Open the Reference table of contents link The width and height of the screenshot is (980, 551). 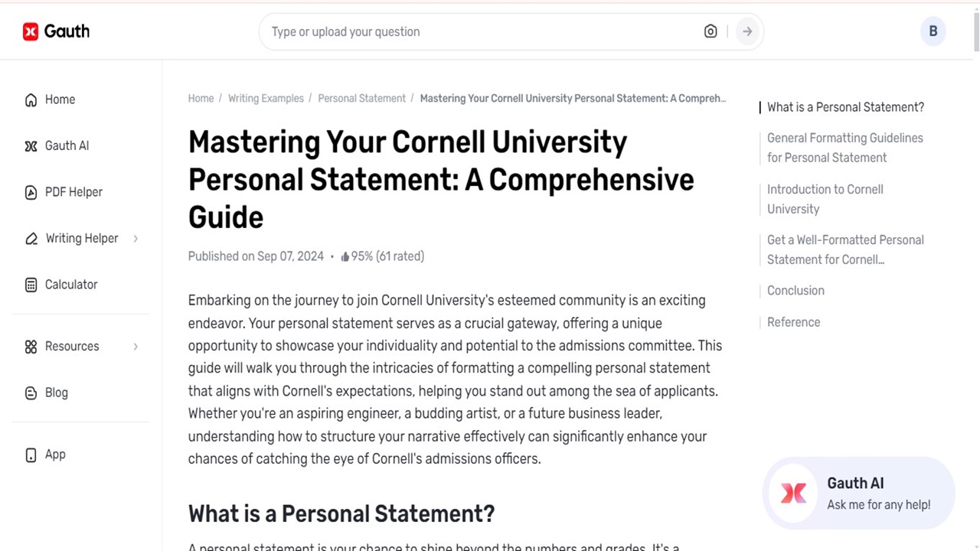[793, 321]
